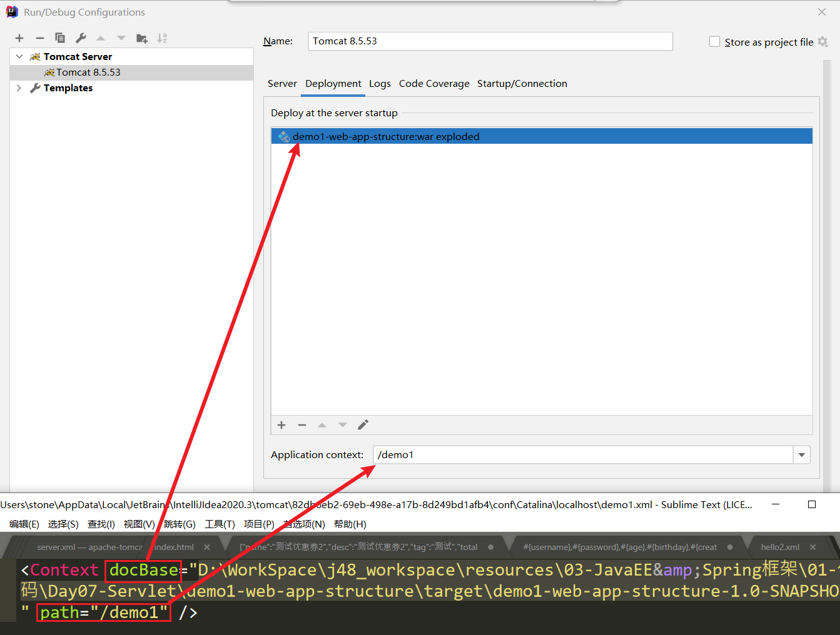Screen dimensions: 840x635
Task: Collapse the Tomcat Server tree node
Action: [19, 56]
